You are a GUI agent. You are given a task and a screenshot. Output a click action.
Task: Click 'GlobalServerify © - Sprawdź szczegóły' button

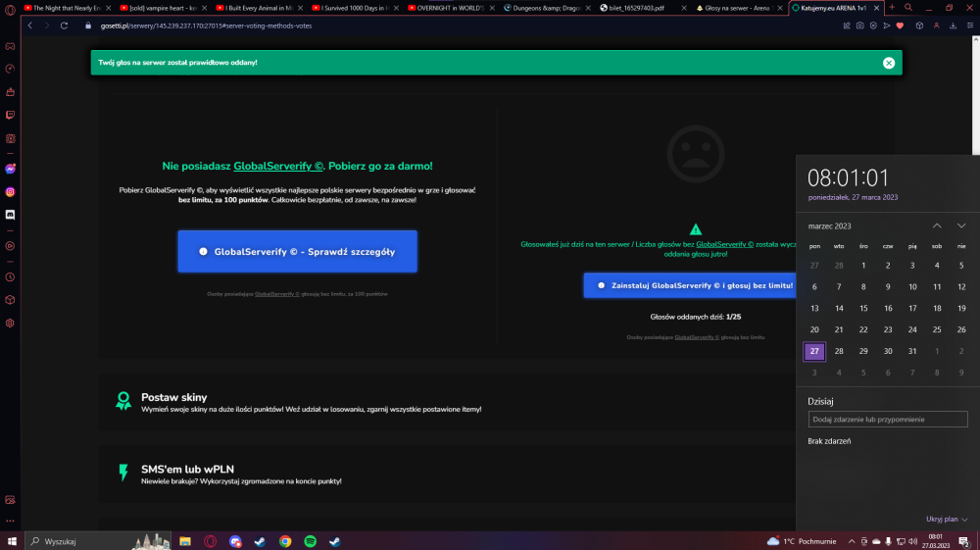pos(298,251)
